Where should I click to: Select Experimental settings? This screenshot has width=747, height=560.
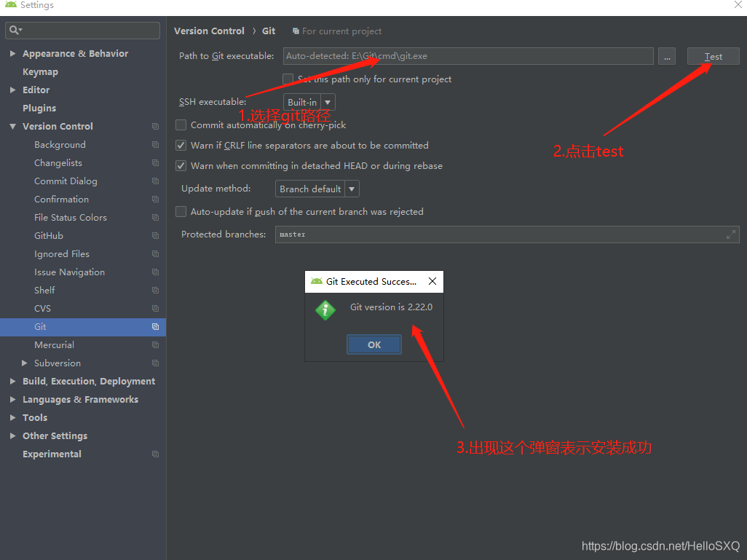pyautogui.click(x=52, y=454)
